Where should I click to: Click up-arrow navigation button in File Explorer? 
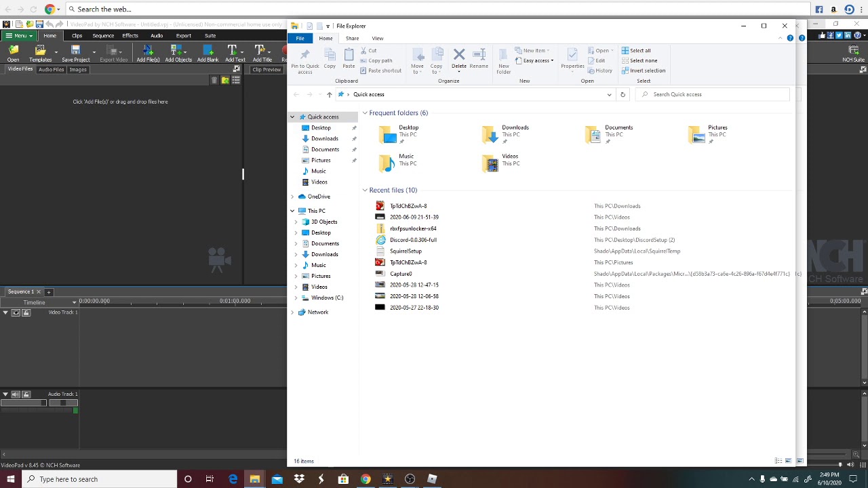pyautogui.click(x=329, y=94)
